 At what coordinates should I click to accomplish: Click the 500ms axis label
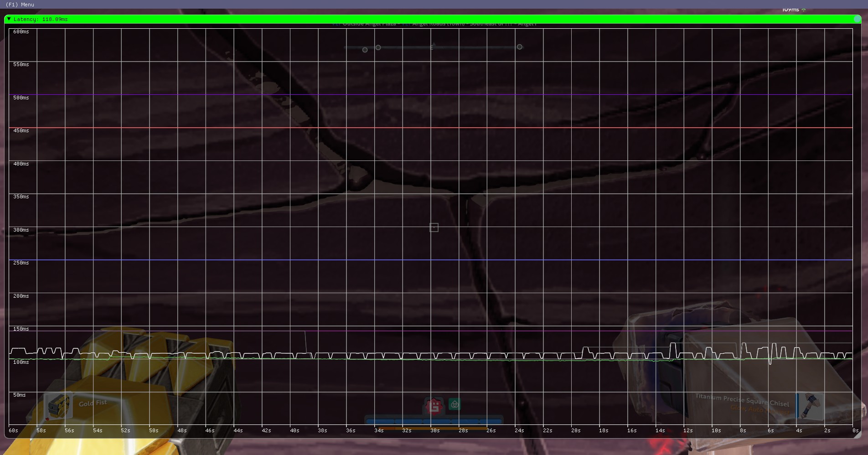coord(21,98)
